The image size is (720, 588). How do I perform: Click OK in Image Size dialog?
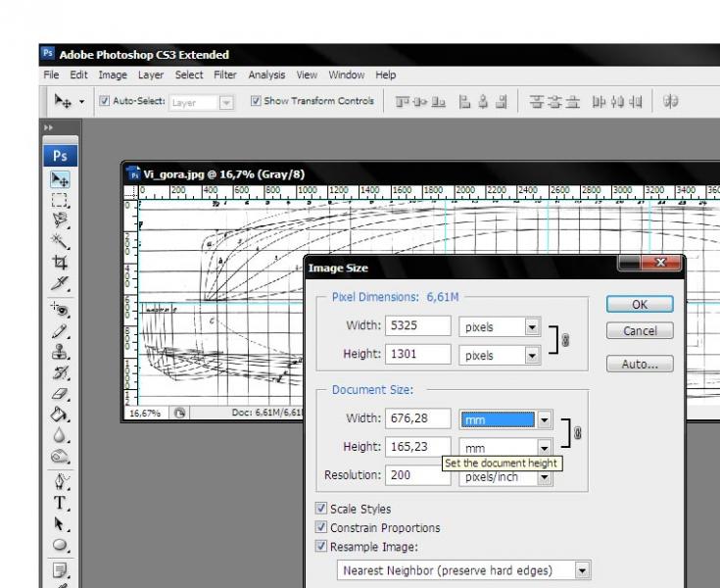click(640, 304)
